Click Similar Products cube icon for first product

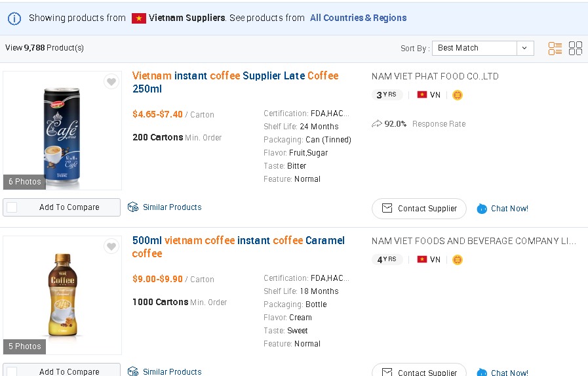click(133, 207)
